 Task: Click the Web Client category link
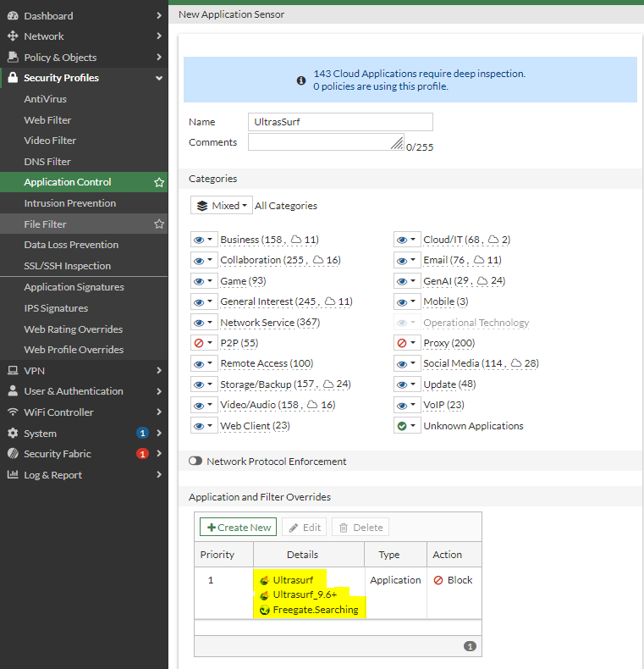[255, 426]
